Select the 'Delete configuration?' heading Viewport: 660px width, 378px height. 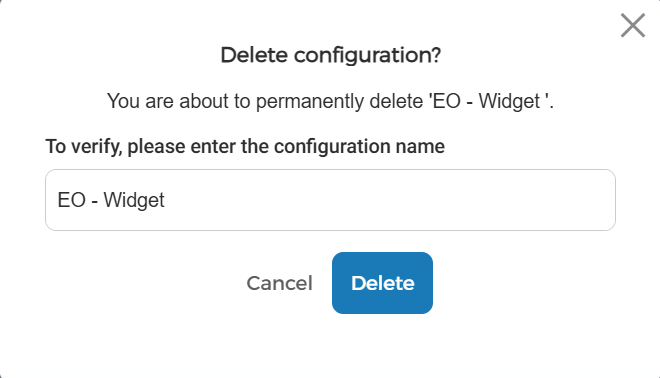(x=331, y=55)
